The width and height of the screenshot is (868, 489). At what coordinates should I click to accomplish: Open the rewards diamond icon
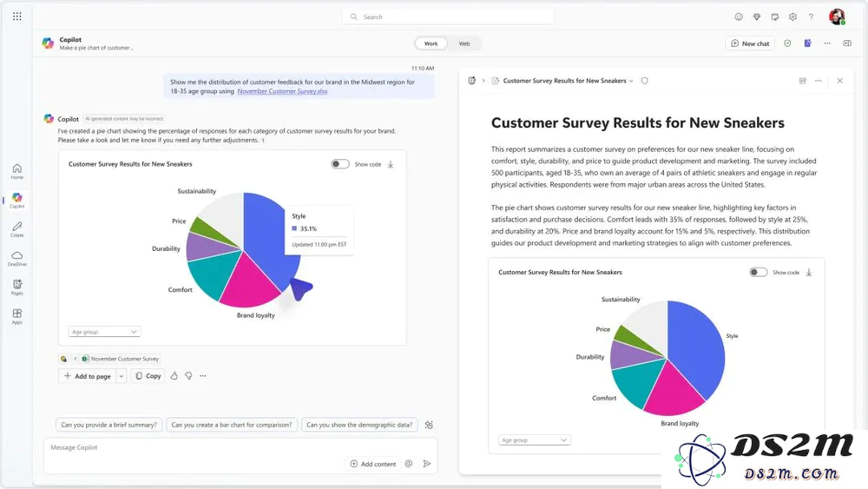tap(757, 17)
